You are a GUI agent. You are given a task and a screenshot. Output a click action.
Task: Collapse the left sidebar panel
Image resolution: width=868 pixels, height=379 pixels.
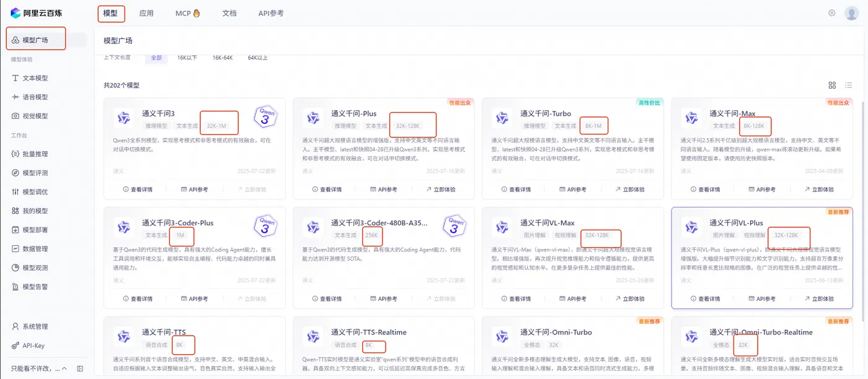80,368
